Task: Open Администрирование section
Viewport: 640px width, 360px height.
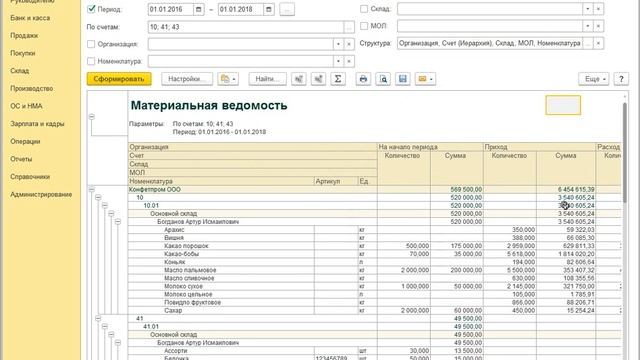Action: (x=41, y=194)
